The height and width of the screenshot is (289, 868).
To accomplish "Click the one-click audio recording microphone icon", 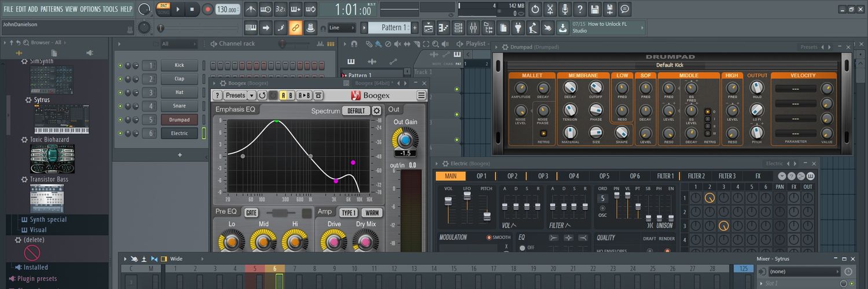I will click(x=565, y=9).
